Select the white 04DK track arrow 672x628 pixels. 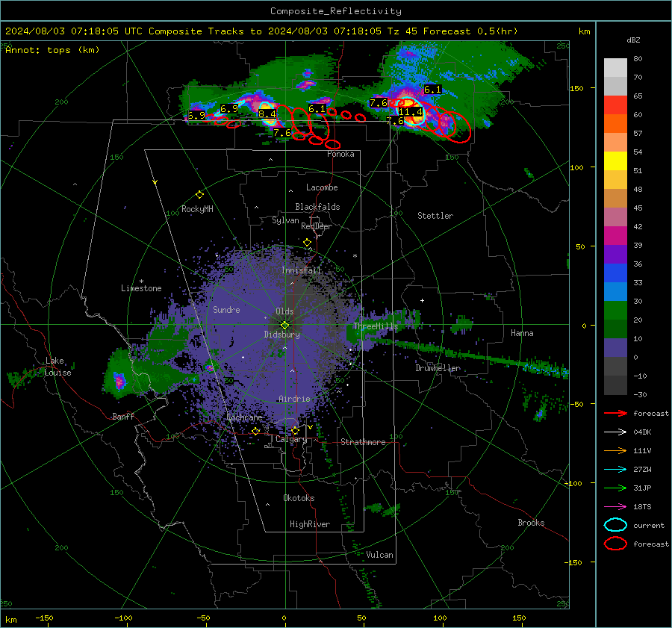615,432
